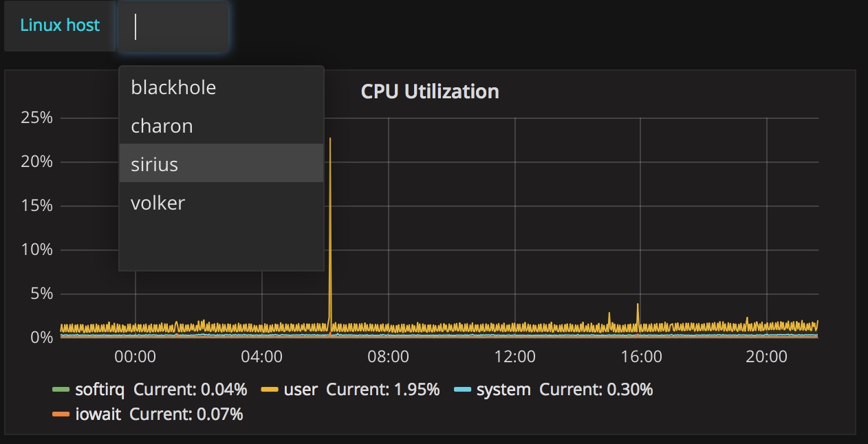This screenshot has width=868, height=444.
Task: Choose charon in the host dropdown
Action: pos(162,126)
